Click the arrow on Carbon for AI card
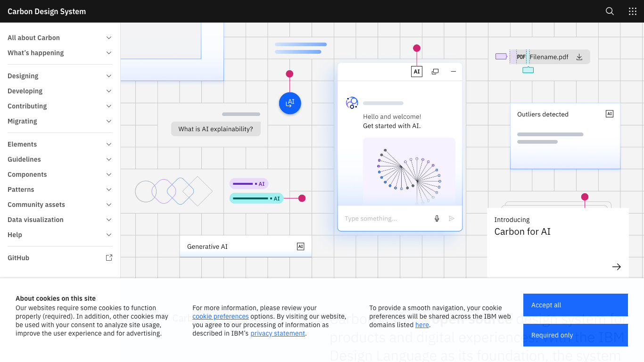Screen dimensions: 644x362 click(617, 267)
